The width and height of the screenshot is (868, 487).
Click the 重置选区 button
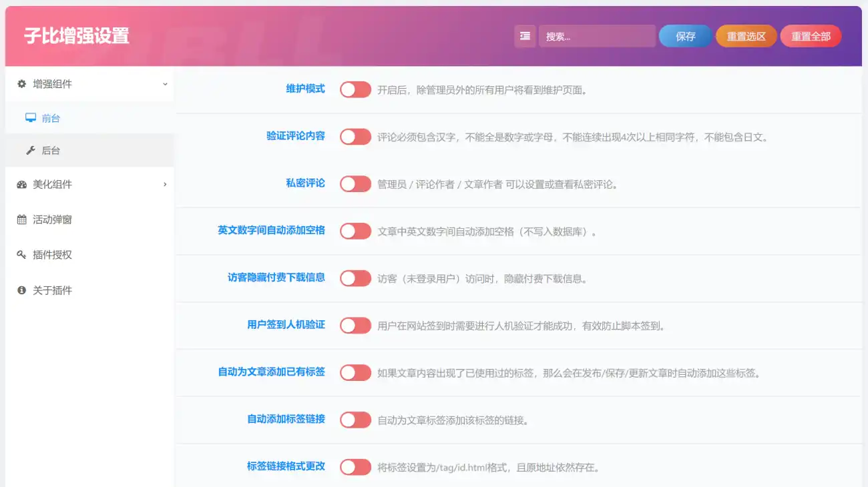(x=746, y=36)
